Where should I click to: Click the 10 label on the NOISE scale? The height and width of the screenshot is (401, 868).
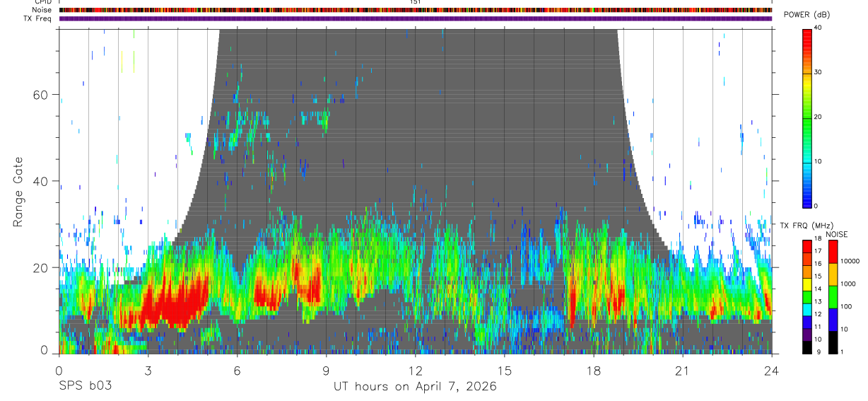(x=845, y=329)
